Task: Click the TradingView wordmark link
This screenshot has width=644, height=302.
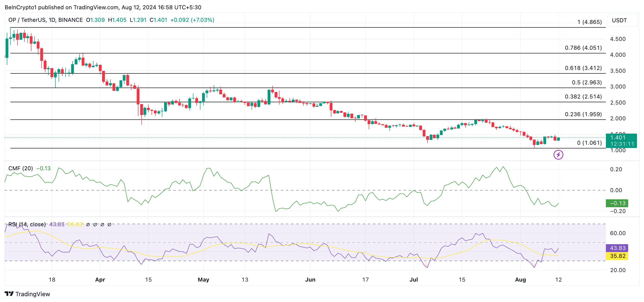Action: [33, 294]
